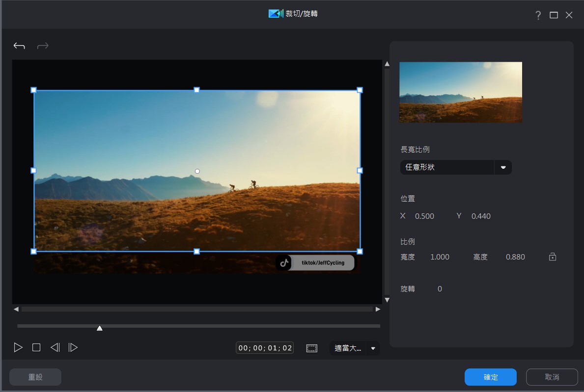
Task: Step to the previous frame
Action: click(x=55, y=347)
